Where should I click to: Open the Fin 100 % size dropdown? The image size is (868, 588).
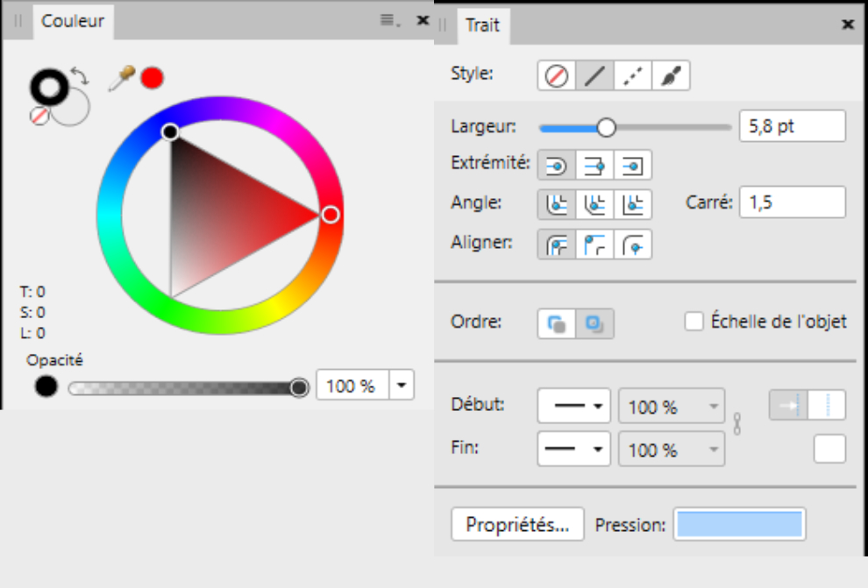[x=672, y=449]
